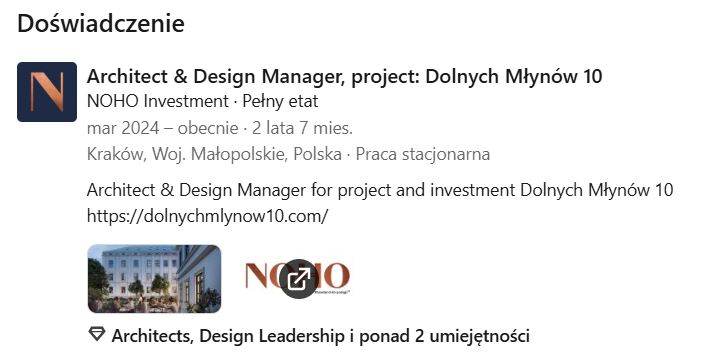Click the 'Praca stacjonarna' work mode text
The width and height of the screenshot is (713, 364).
423,154
